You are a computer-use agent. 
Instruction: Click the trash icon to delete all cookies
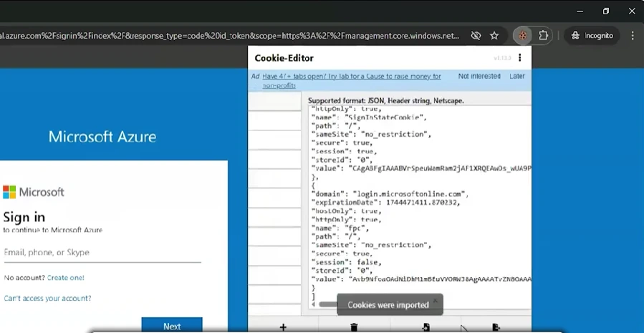tap(354, 327)
